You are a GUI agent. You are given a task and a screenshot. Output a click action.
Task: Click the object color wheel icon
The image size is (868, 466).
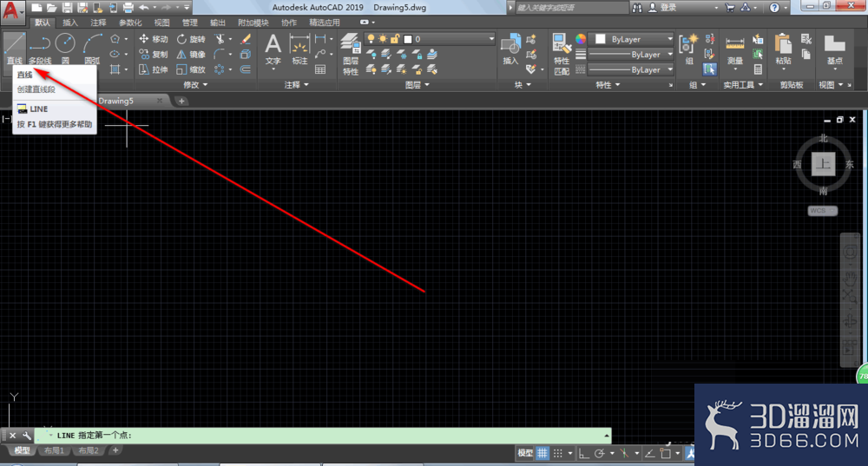[580, 39]
